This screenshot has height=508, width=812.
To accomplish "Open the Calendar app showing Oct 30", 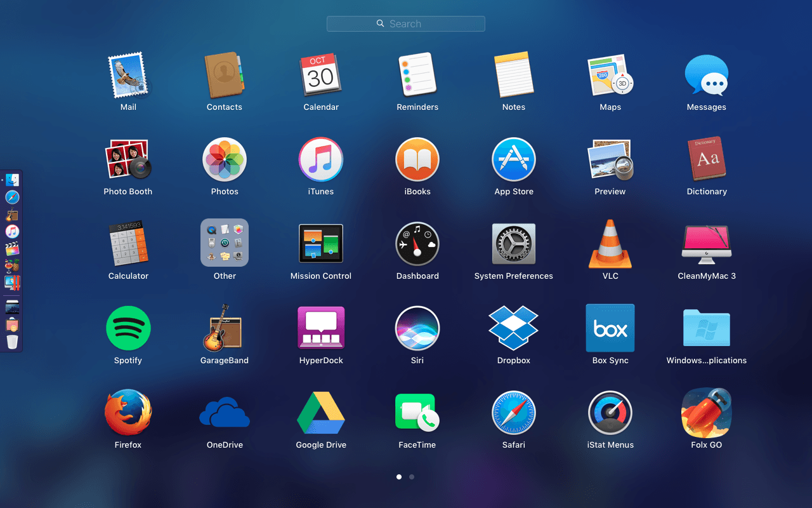I will [321, 76].
